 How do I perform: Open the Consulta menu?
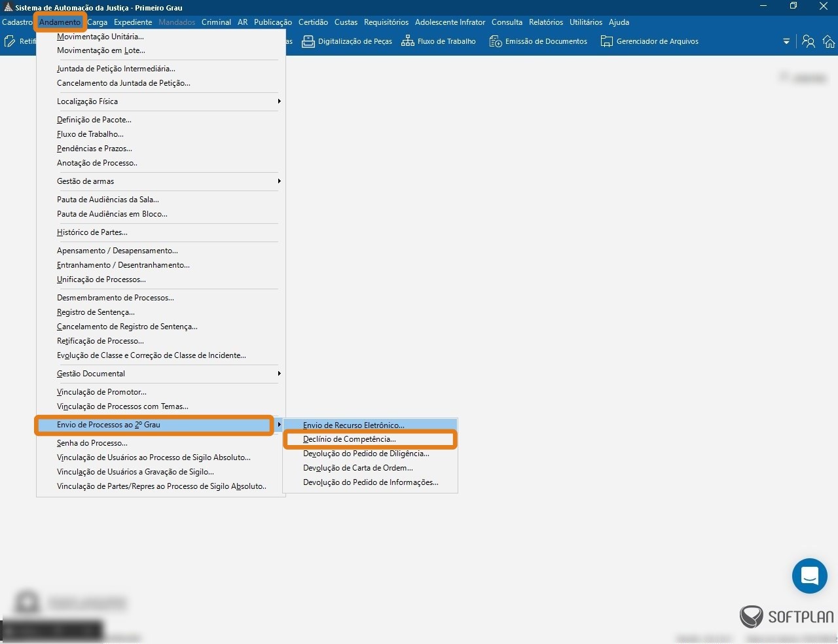pyautogui.click(x=507, y=22)
